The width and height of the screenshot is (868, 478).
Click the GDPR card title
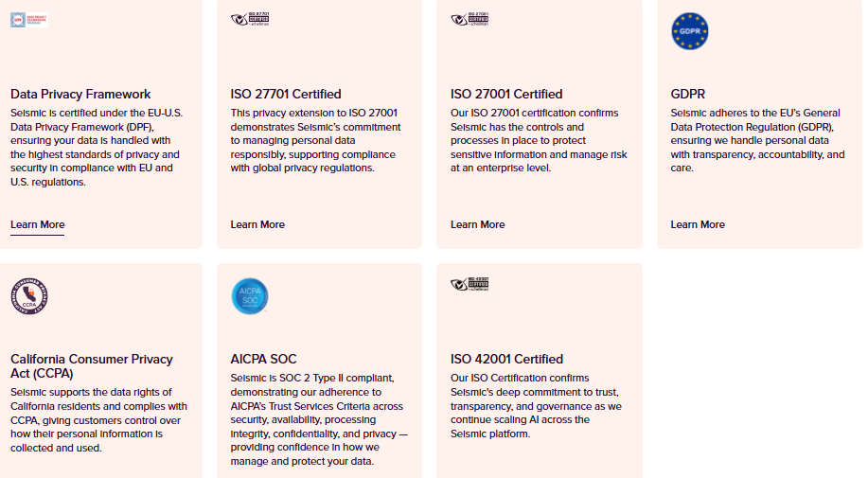click(x=687, y=94)
